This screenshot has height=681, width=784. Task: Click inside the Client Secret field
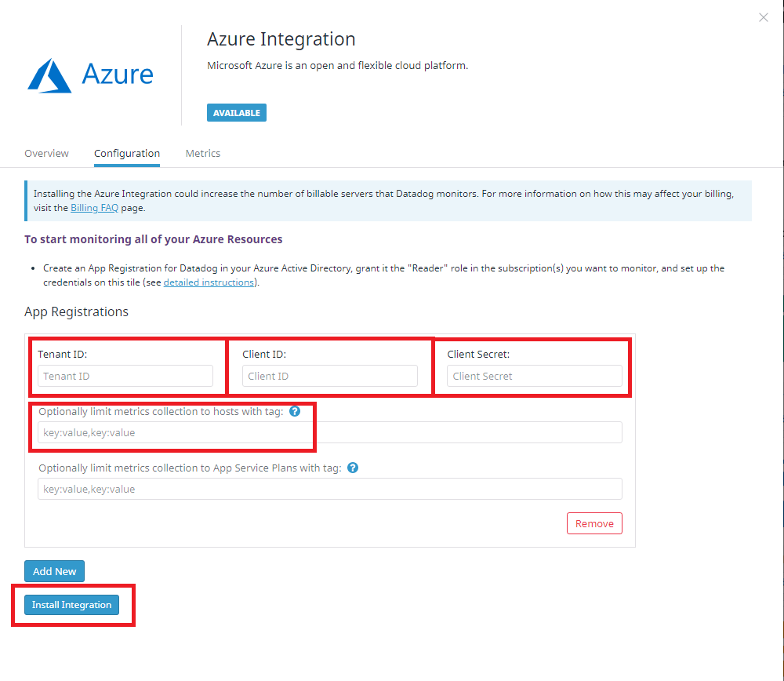(x=534, y=376)
